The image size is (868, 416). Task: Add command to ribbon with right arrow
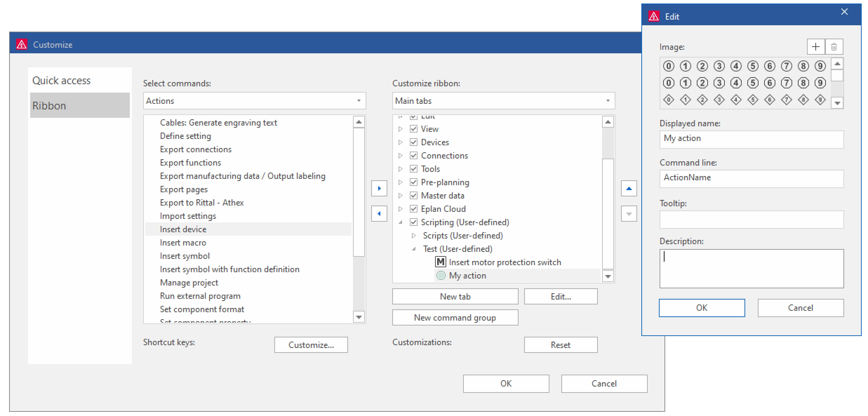pyautogui.click(x=379, y=188)
